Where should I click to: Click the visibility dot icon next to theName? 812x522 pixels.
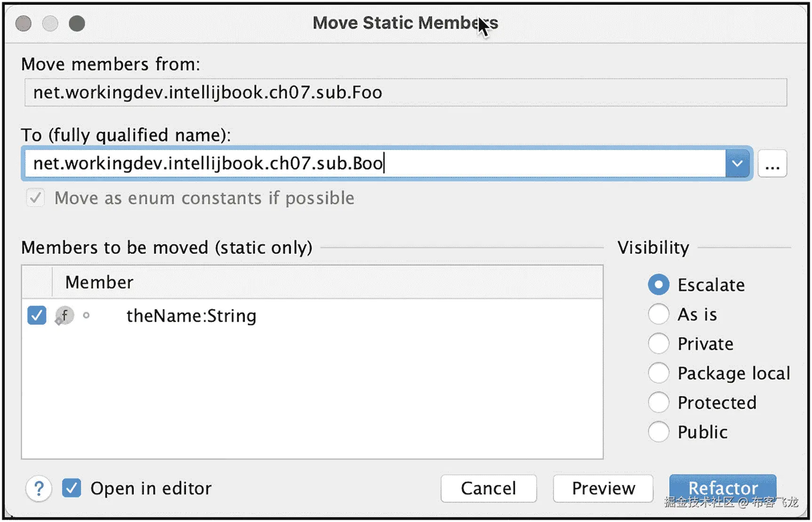(86, 315)
